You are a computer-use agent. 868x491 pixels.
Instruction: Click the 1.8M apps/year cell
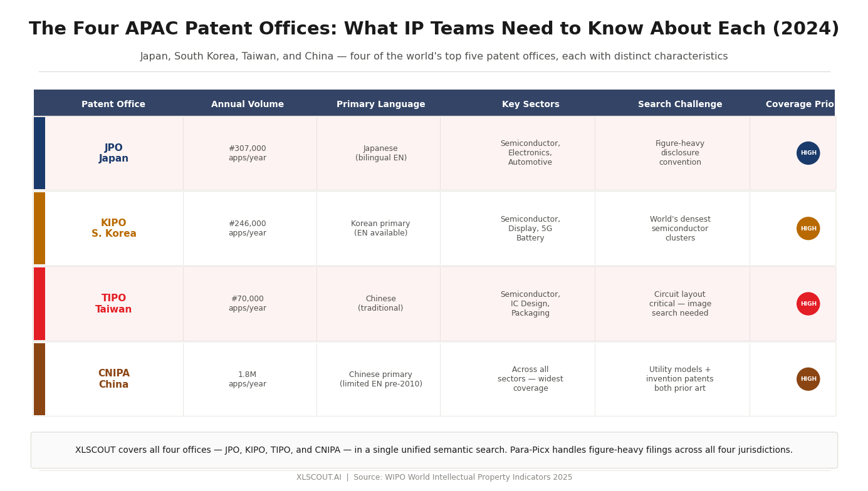coord(248,379)
